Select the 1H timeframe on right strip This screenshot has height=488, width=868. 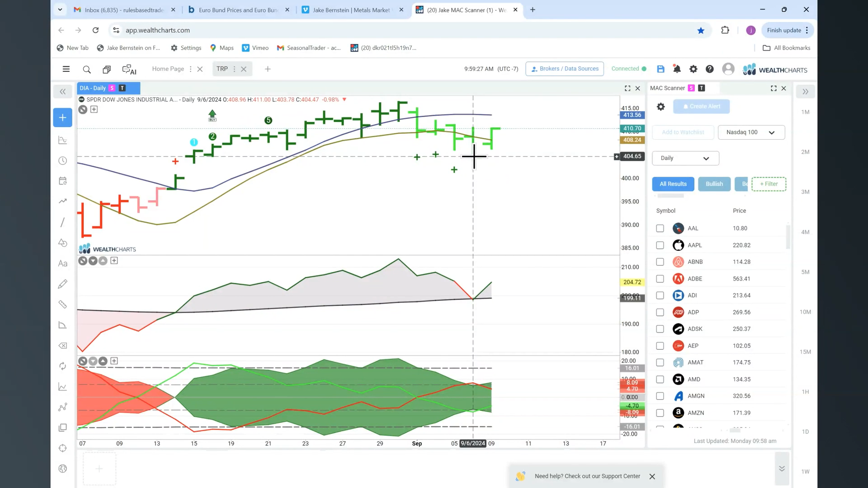pyautogui.click(x=805, y=392)
